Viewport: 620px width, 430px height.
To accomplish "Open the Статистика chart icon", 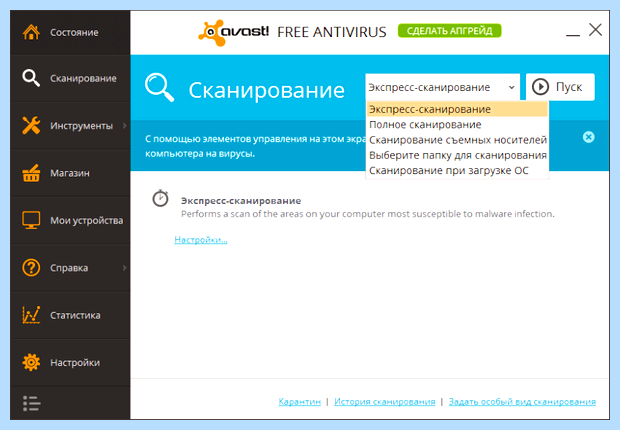I will 31,315.
